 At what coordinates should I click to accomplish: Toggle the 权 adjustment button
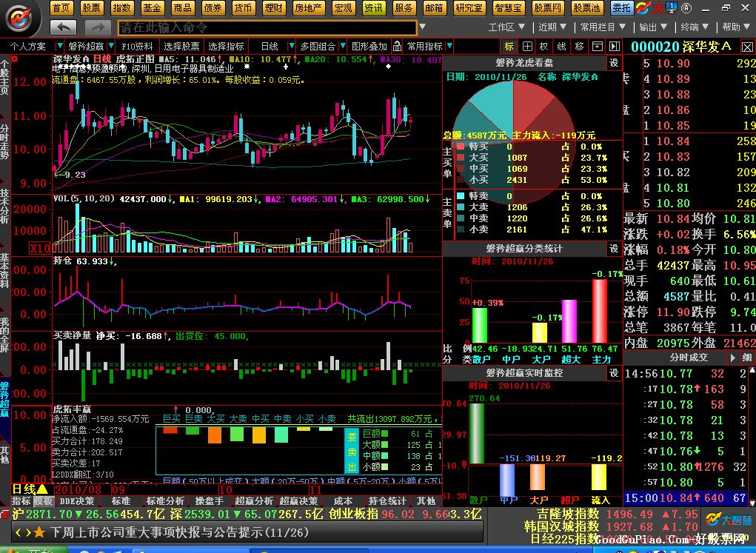544,47
